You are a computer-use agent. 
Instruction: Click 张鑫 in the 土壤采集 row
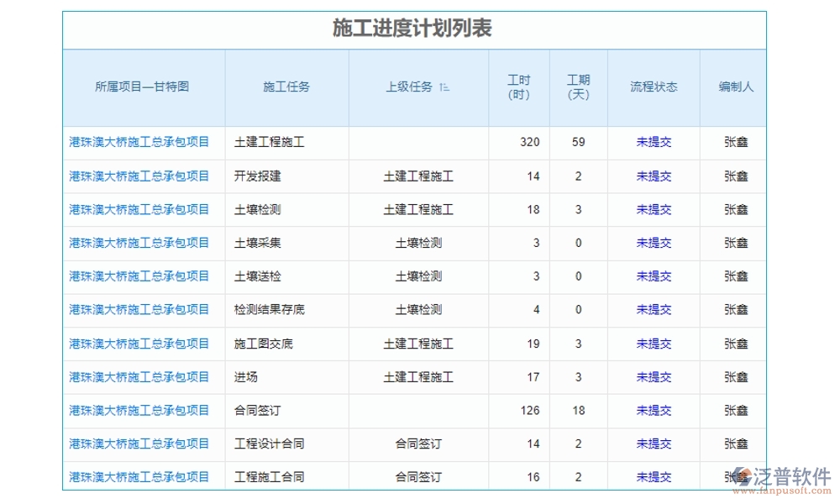click(735, 243)
